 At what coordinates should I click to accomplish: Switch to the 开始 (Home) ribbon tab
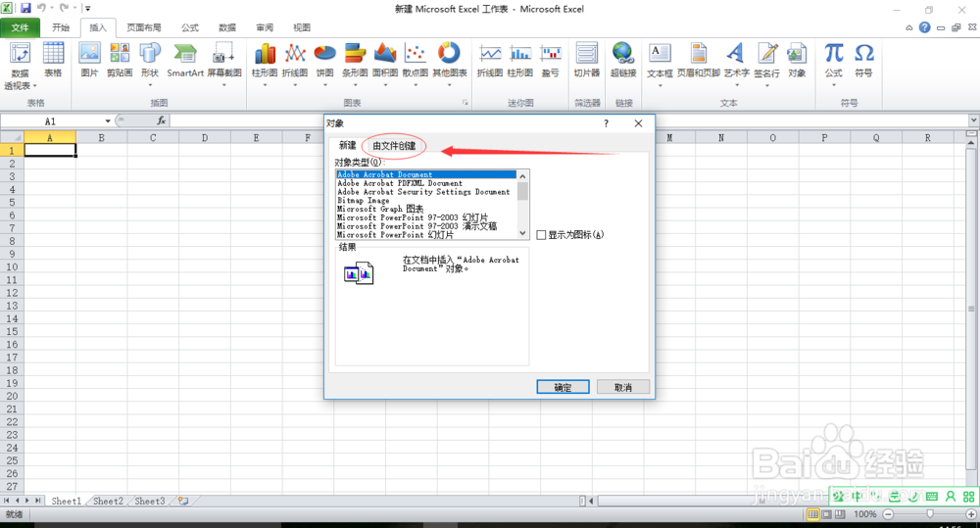61,27
